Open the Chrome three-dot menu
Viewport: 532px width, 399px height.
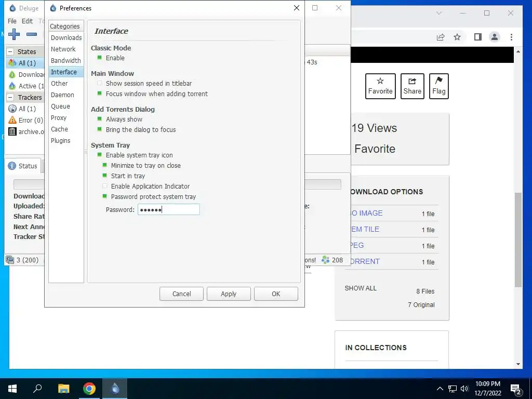pyautogui.click(x=511, y=37)
